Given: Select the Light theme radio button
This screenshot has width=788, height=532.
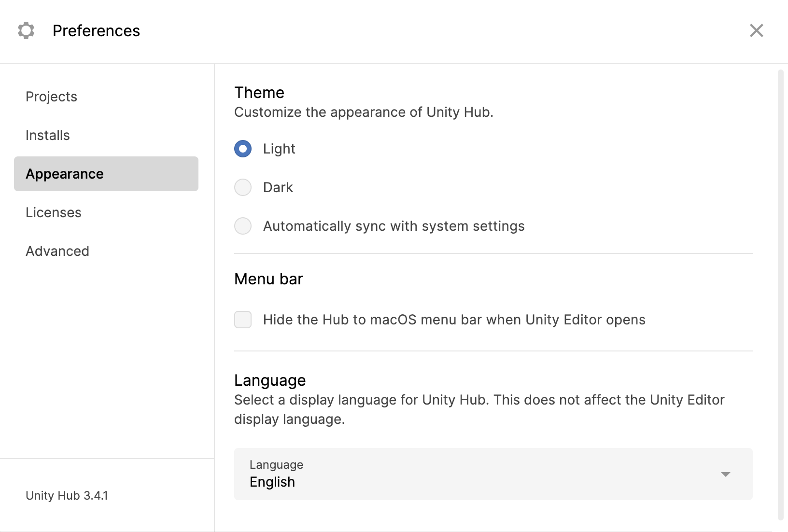Looking at the screenshot, I should pyautogui.click(x=243, y=149).
